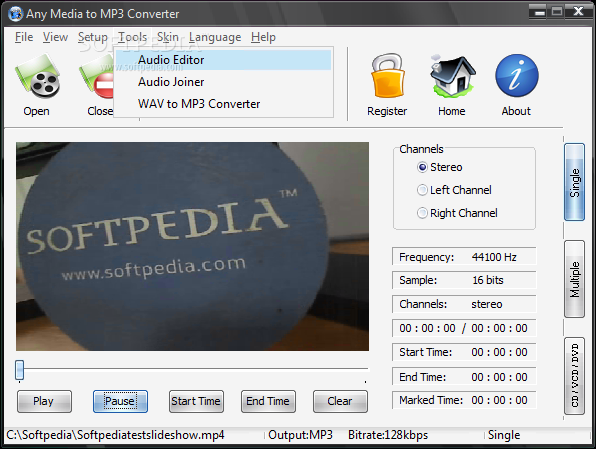Click the Channels stereo info field
Viewport: 596px width, 449px height.
pos(464,304)
